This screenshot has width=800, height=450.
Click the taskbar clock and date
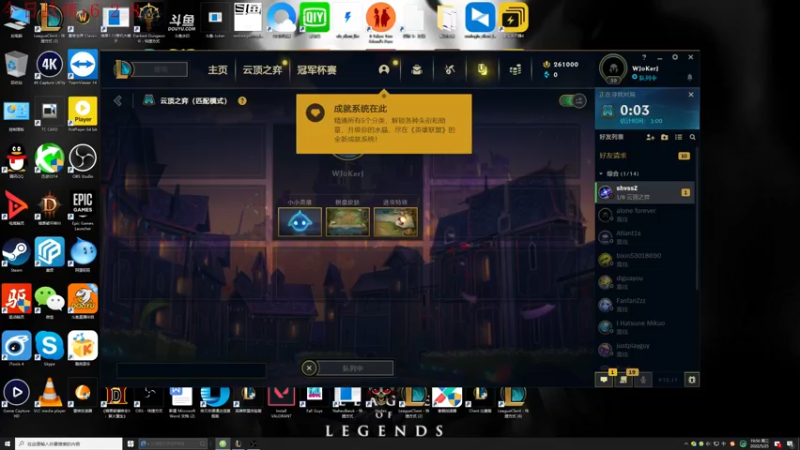point(760,443)
